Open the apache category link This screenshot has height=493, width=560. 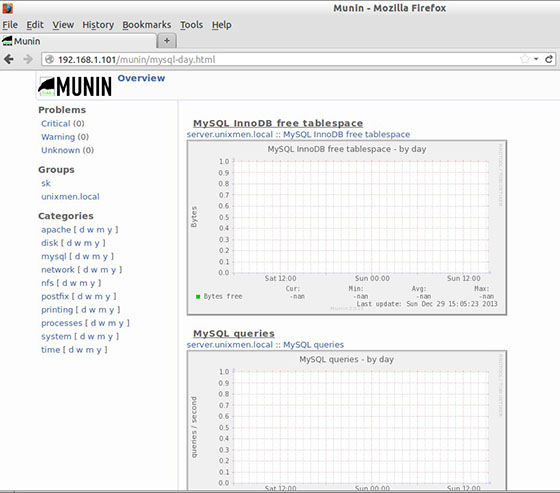point(56,230)
